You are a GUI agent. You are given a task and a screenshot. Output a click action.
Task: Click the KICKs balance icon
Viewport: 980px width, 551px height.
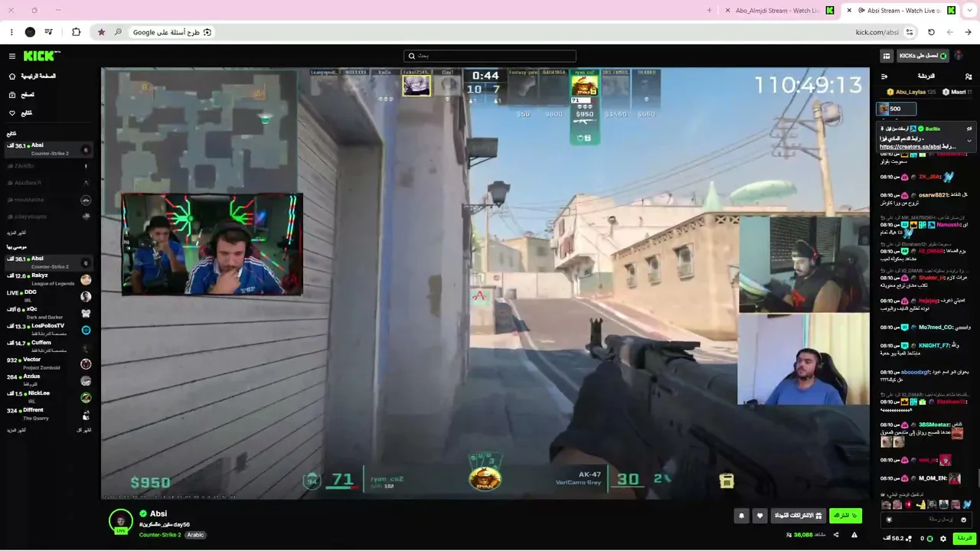[930, 539]
